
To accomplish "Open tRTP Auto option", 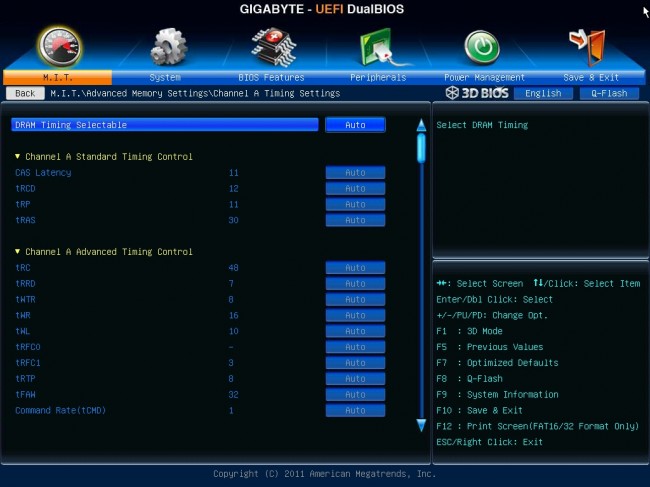I will 355,379.
